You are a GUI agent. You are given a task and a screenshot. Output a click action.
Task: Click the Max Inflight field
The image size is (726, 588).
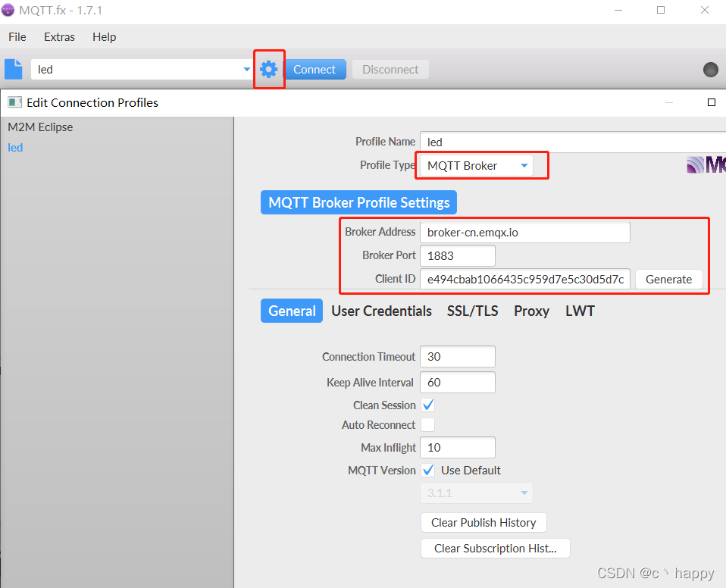458,448
